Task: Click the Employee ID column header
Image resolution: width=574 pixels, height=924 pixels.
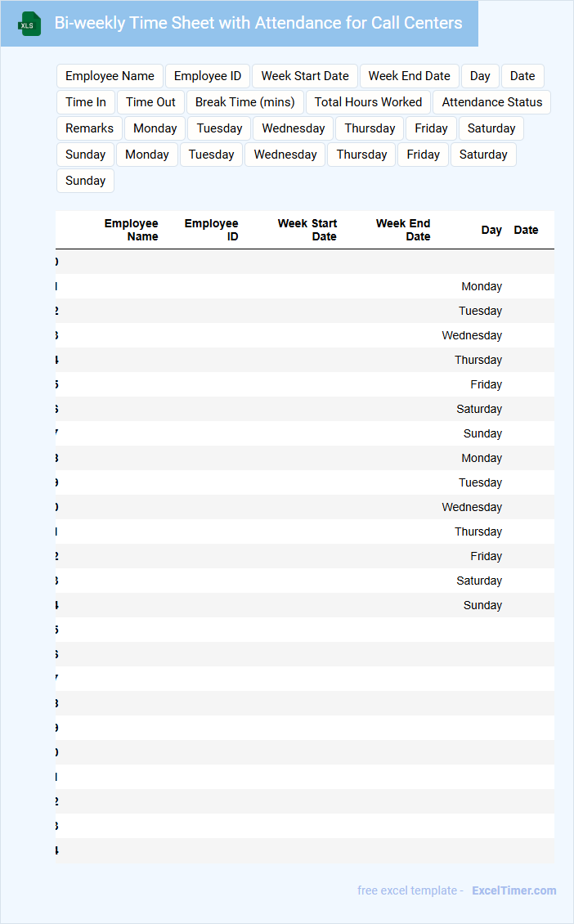Action: coord(212,230)
